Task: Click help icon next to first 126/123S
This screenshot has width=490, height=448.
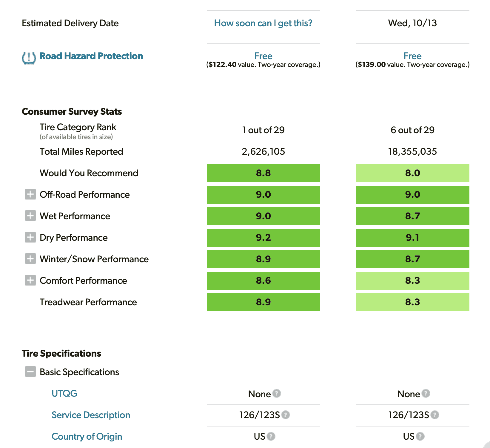Action: 286,415
